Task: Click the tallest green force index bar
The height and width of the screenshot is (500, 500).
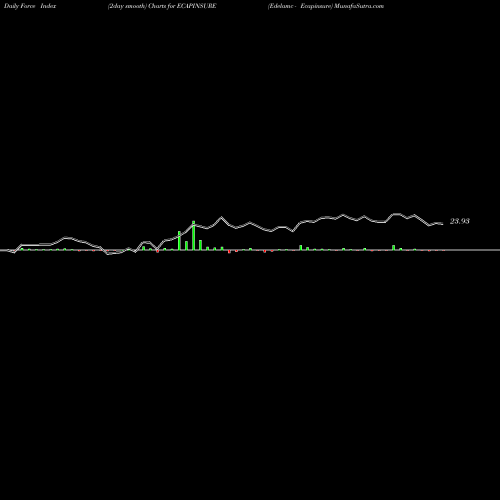Action: (193, 235)
